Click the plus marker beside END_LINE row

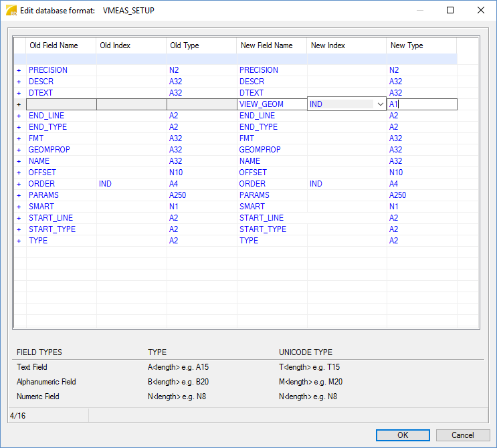point(19,116)
